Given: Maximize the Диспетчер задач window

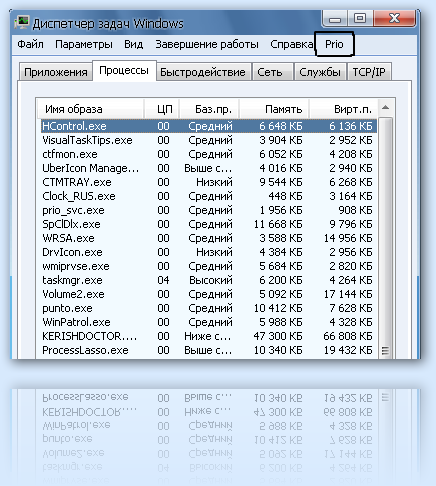Looking at the screenshot, I should tap(360, 18).
